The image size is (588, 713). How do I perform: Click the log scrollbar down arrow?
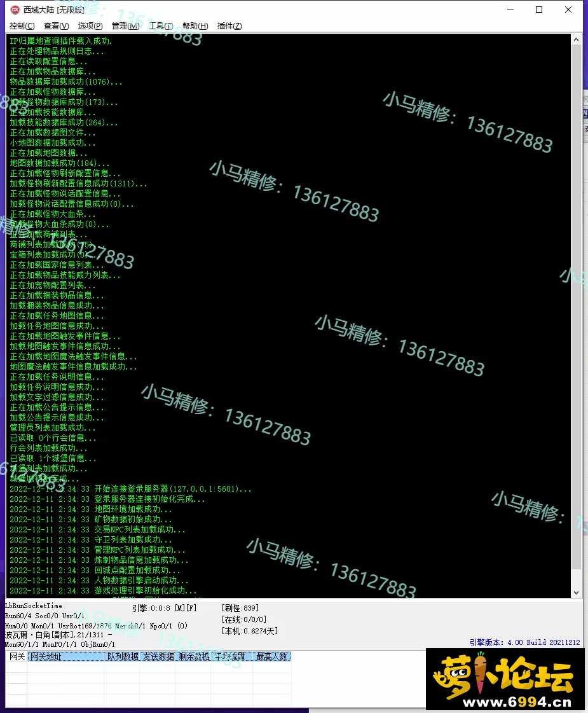(576, 593)
